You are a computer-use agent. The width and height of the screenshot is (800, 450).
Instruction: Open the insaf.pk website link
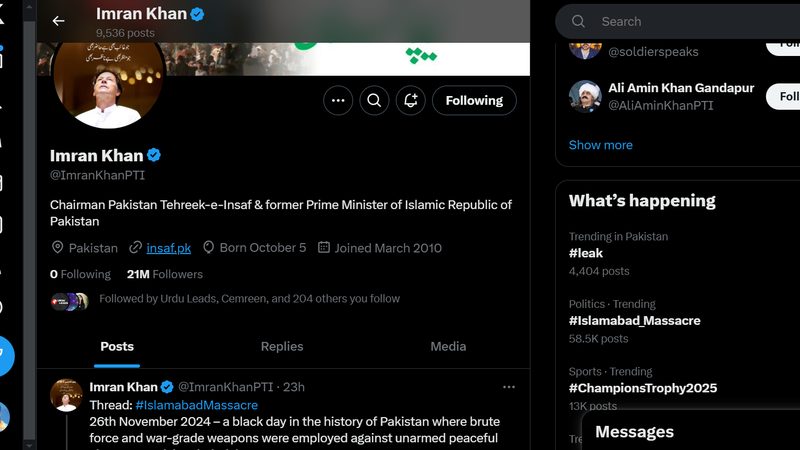(168, 248)
